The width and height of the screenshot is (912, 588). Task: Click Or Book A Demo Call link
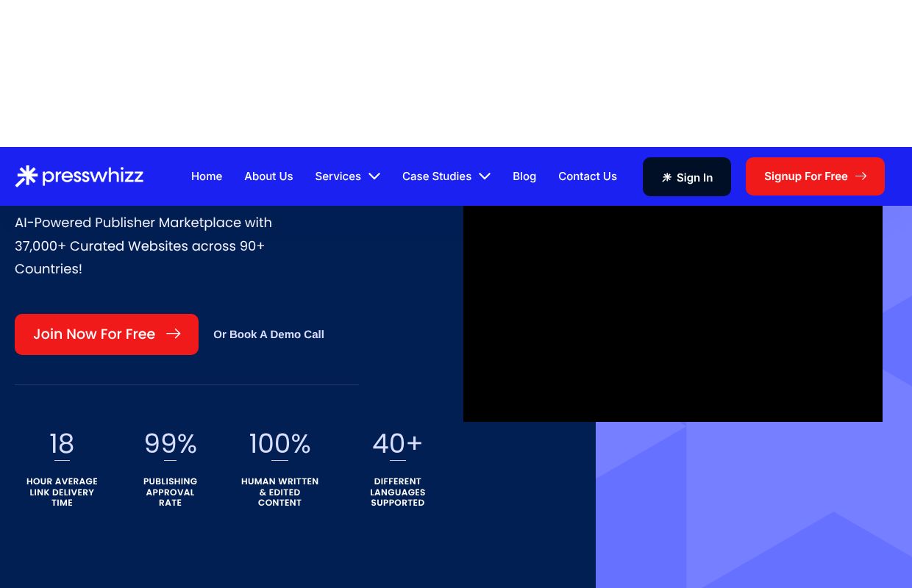point(268,334)
